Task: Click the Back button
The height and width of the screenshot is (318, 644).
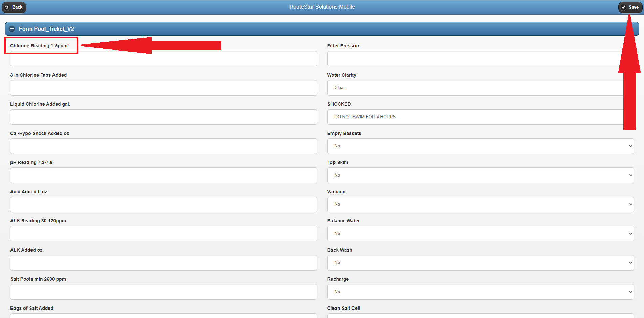Action: (14, 7)
